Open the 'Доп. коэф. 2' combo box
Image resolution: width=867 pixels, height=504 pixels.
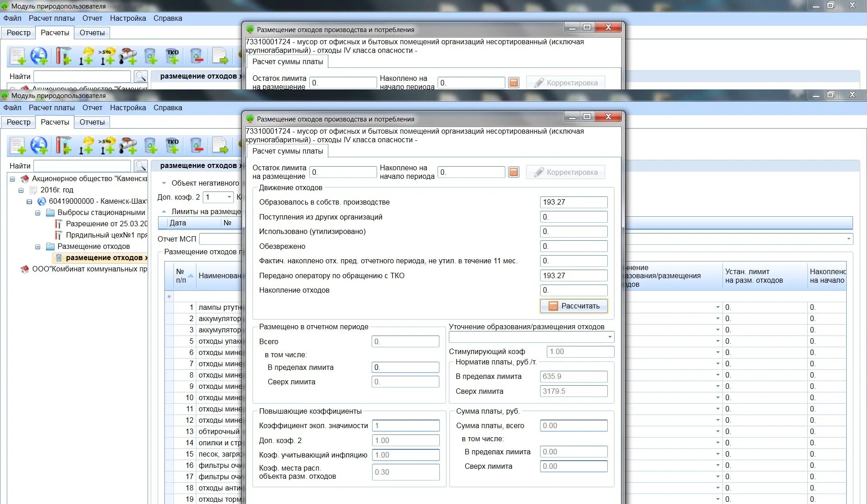(x=229, y=197)
